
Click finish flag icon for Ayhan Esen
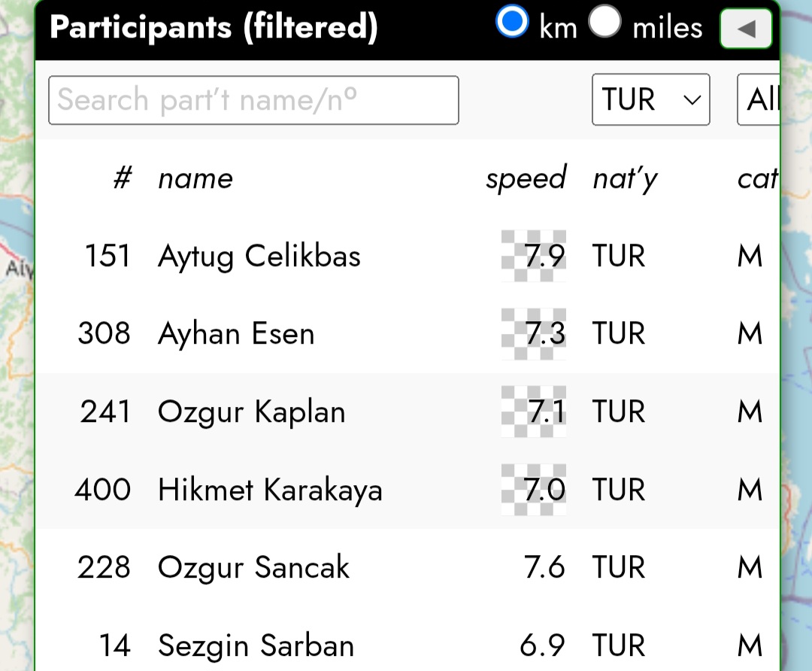click(534, 334)
